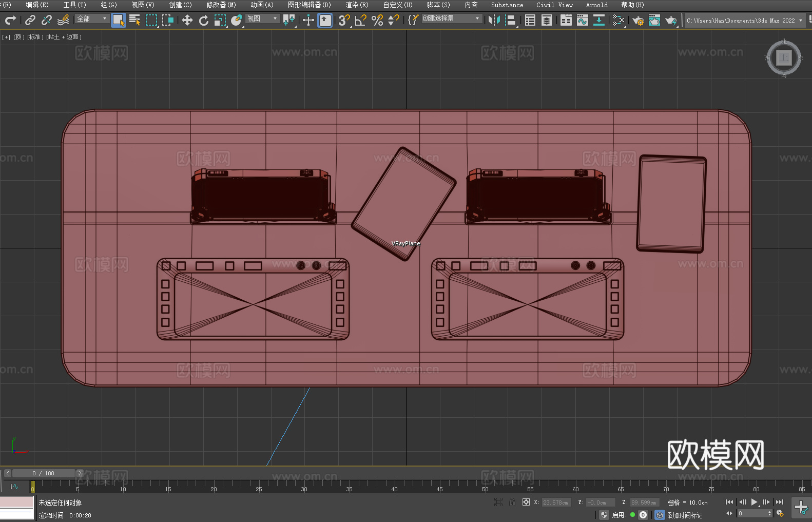Open Render Setup teapot gear icon
Viewport: 812px width, 522px height.
[638, 20]
